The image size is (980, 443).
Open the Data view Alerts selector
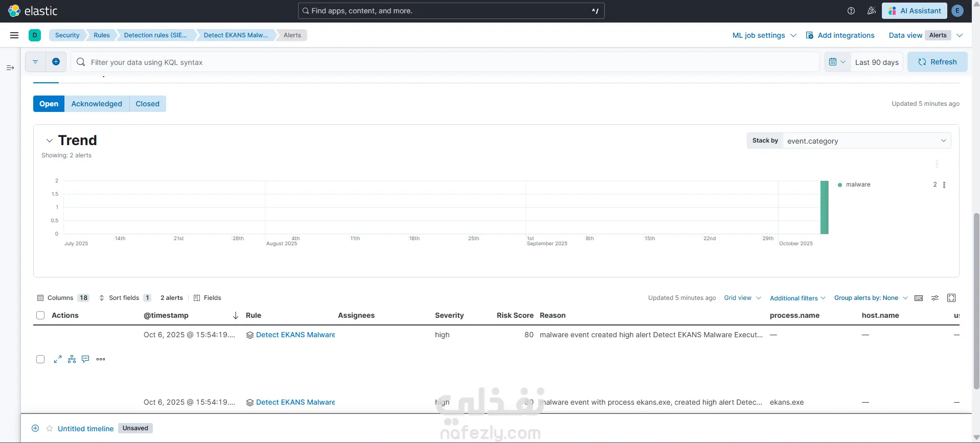click(x=926, y=35)
